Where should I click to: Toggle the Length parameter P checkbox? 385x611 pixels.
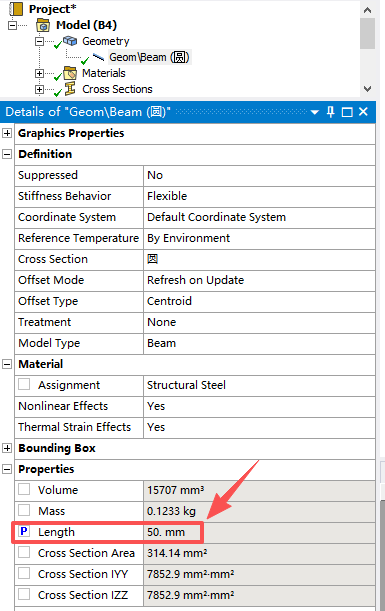[x=24, y=532]
